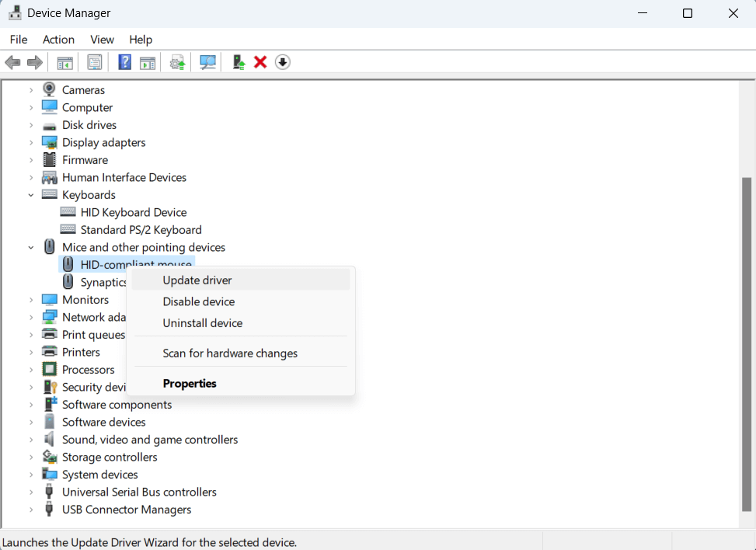Click the Universal Serial Bus controllers plug icon

click(x=49, y=492)
